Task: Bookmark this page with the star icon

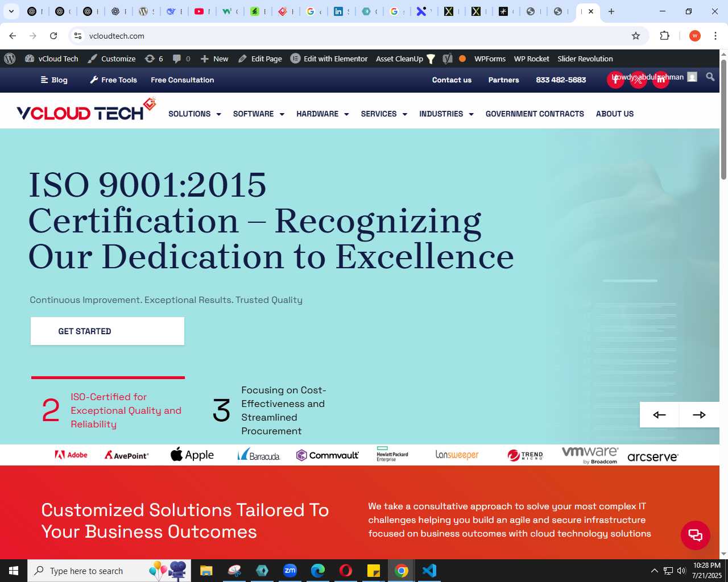Action: coord(636,36)
